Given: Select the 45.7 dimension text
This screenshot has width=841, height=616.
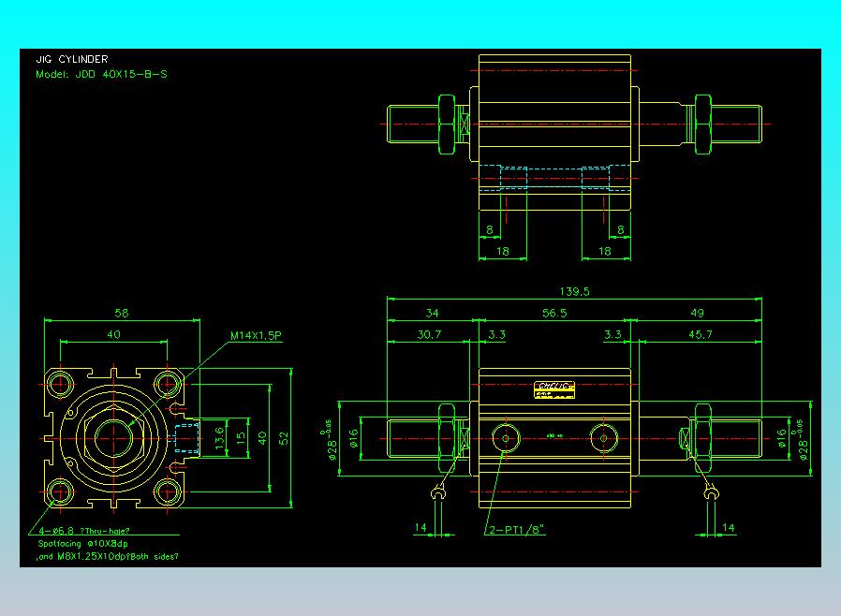Looking at the screenshot, I should coord(701,334).
